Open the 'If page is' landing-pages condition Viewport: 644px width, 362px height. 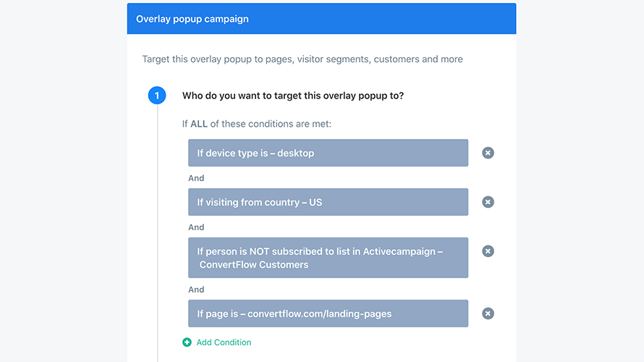pyautogui.click(x=328, y=313)
